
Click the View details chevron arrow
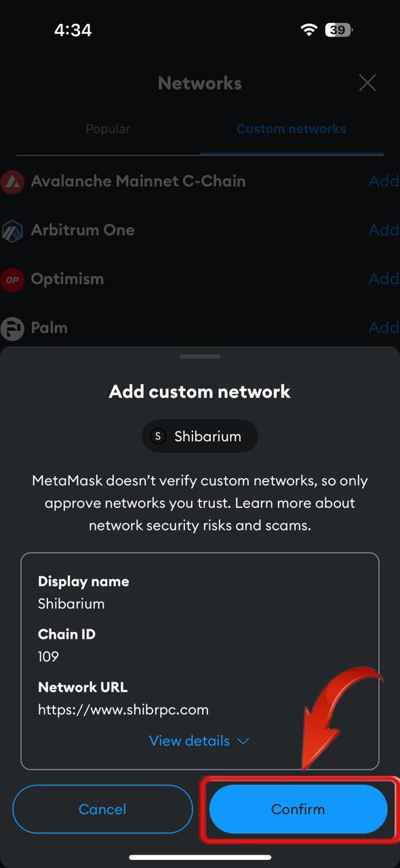(x=243, y=741)
